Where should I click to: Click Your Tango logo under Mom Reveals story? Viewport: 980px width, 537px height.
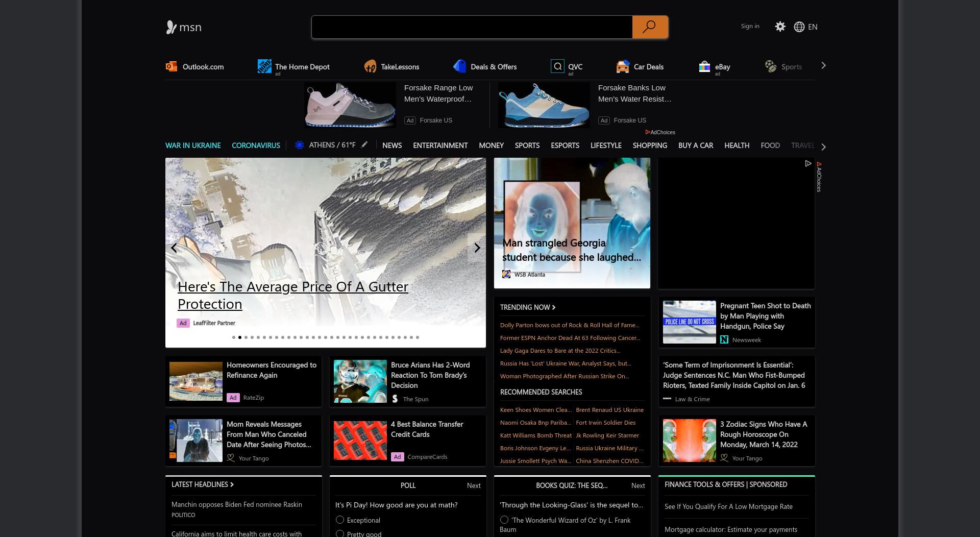coord(231,458)
